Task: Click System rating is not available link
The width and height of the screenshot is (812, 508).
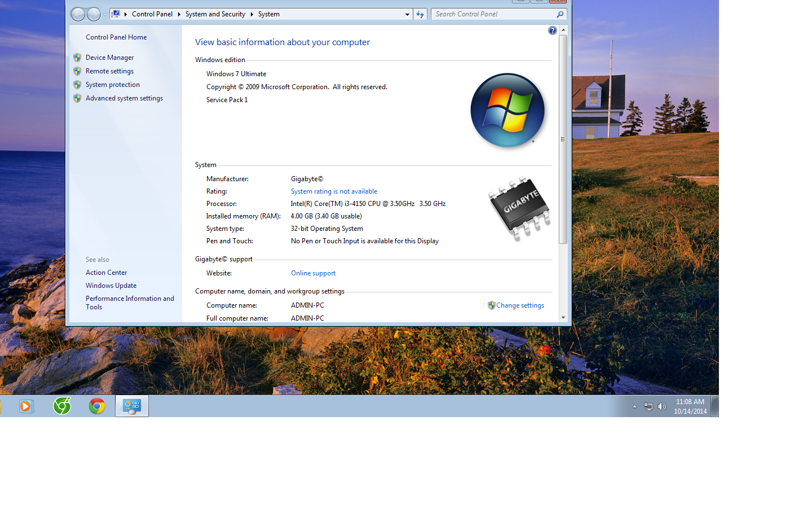Action: point(334,191)
